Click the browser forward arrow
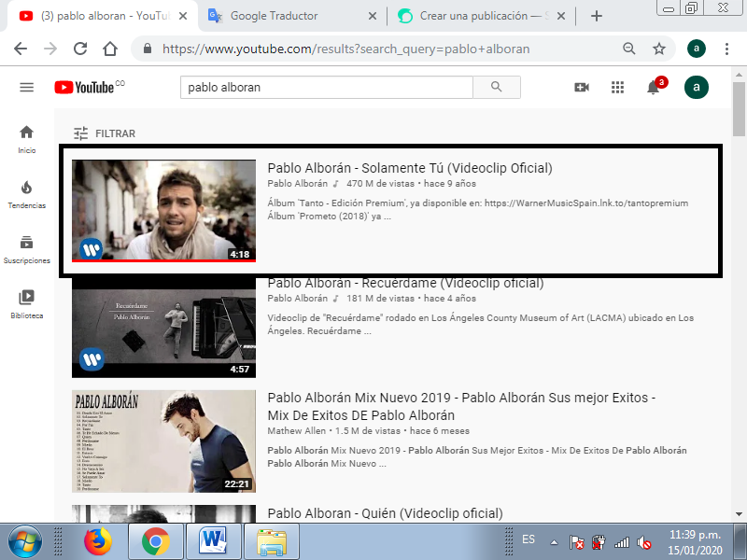Image resolution: width=747 pixels, height=560 pixels. click(50, 49)
